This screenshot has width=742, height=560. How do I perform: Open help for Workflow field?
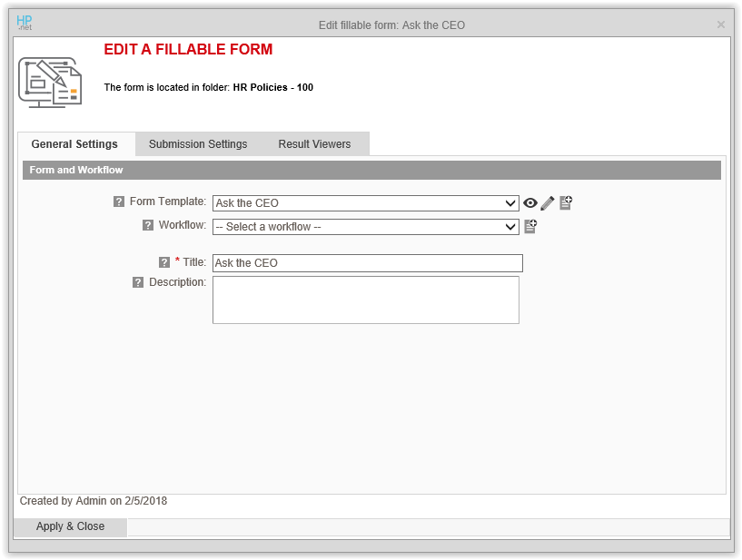pos(148,226)
